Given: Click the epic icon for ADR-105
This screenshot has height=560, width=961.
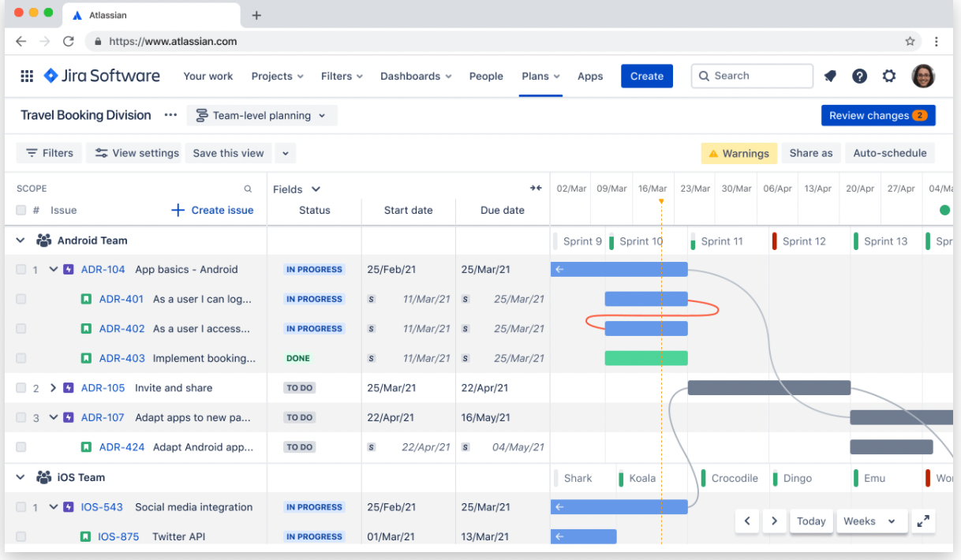Looking at the screenshot, I should coord(69,388).
